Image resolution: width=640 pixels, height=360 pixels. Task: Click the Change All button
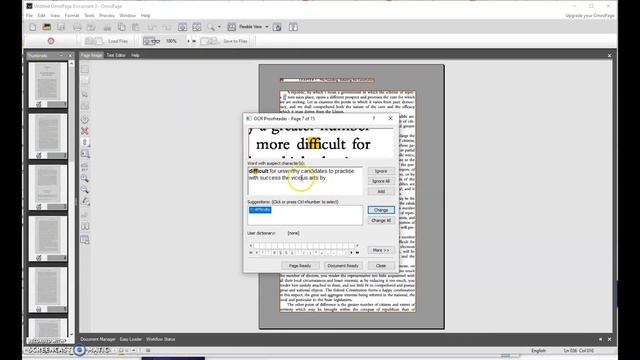tap(381, 220)
